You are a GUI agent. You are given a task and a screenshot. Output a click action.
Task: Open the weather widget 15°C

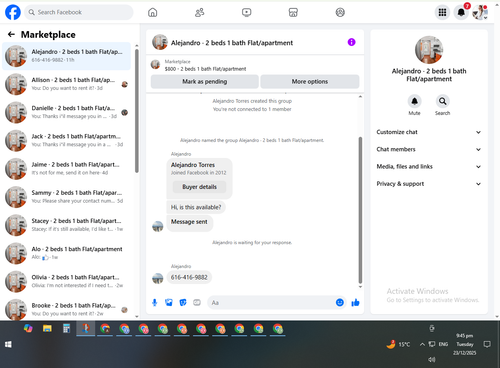point(398,344)
